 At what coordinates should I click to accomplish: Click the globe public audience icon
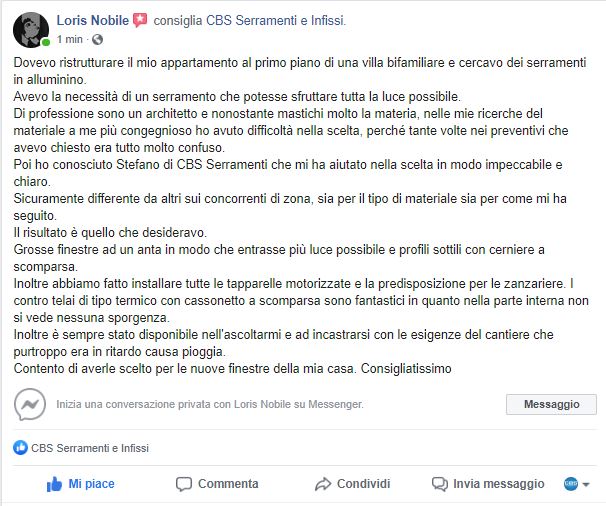point(97,39)
